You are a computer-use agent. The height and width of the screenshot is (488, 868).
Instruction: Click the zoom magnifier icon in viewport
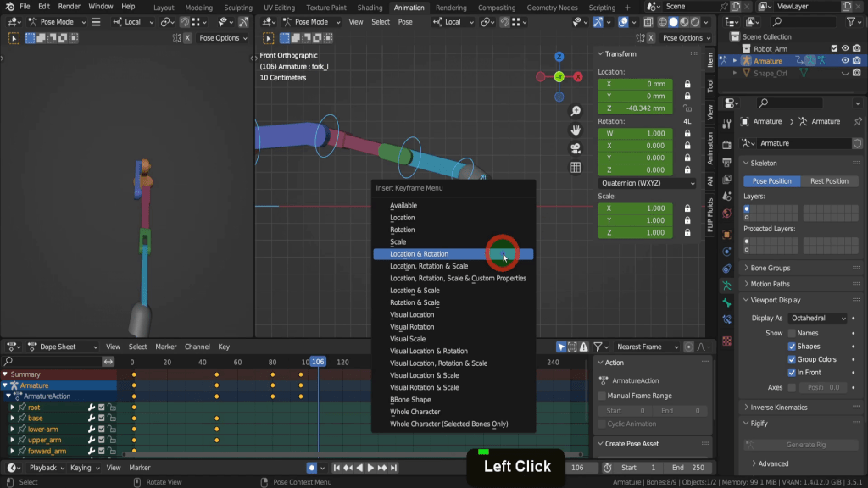click(x=576, y=111)
